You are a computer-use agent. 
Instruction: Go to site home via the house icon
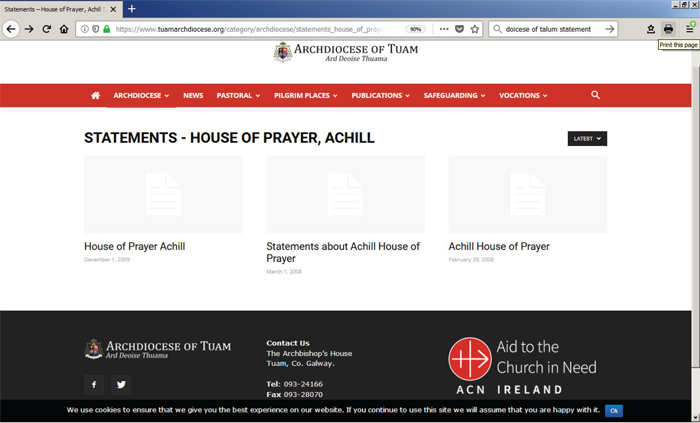point(96,95)
